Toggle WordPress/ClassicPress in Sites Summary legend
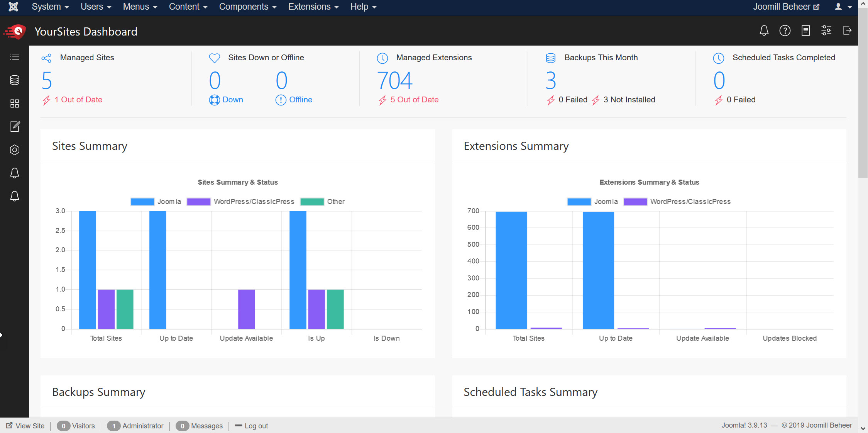 [240, 202]
